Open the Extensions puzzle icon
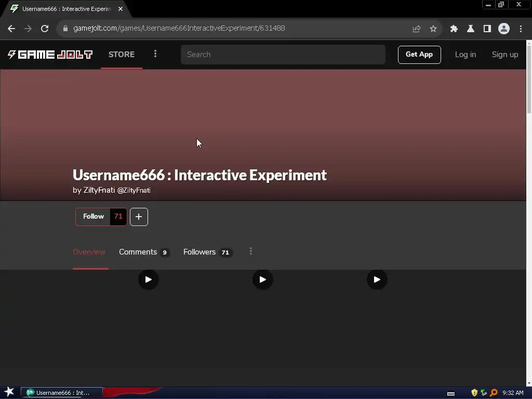 pyautogui.click(x=454, y=29)
